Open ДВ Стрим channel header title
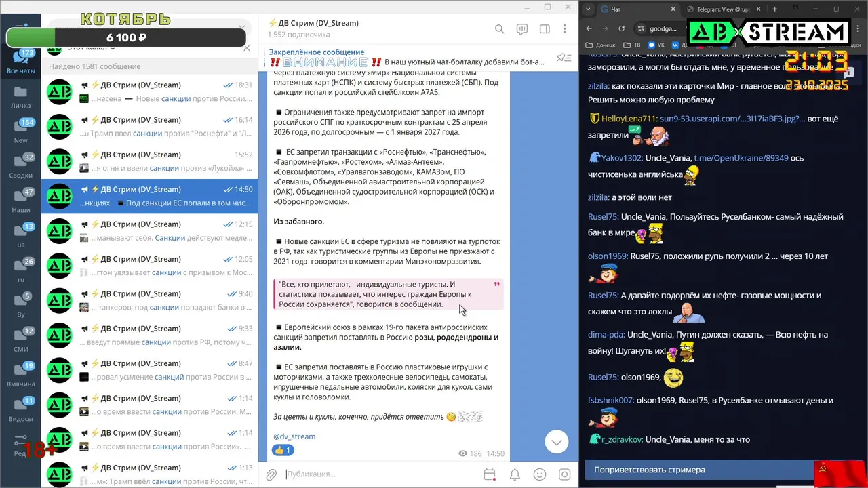This screenshot has width=868, height=488. [313, 23]
